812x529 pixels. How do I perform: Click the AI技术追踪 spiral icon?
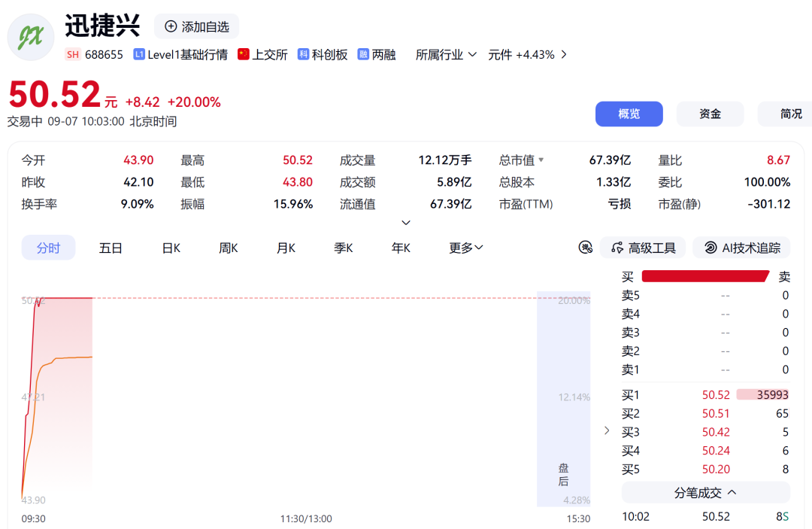tap(710, 248)
